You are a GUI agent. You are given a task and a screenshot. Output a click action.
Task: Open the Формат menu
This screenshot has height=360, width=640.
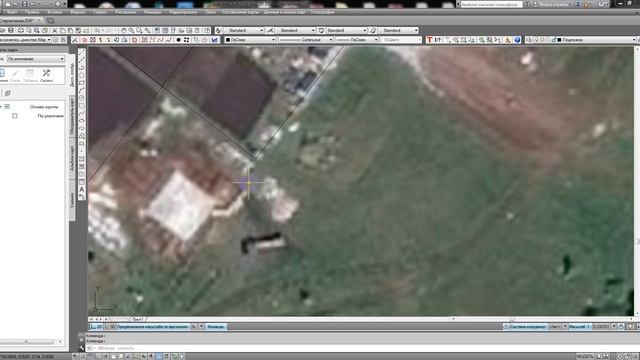(x=78, y=12)
